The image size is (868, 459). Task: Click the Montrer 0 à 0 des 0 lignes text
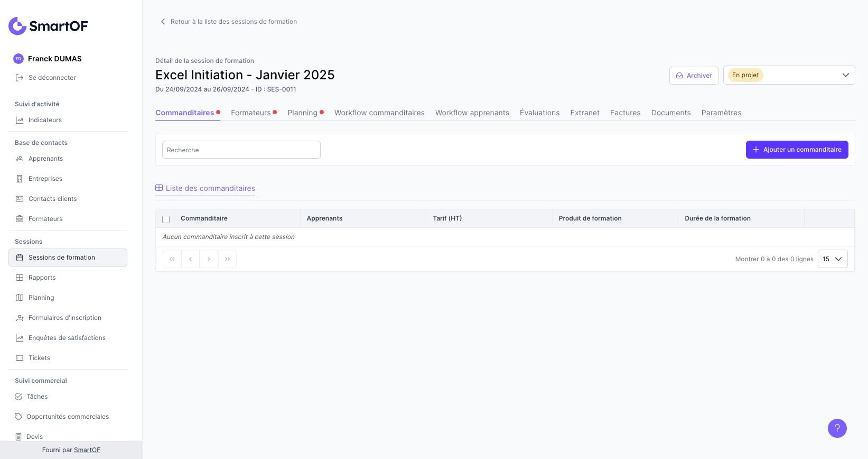[x=774, y=259]
